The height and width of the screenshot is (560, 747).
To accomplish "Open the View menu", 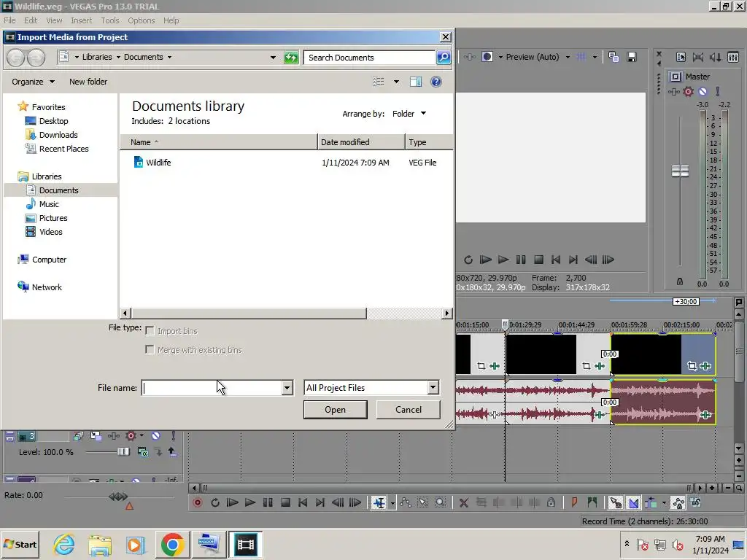I will (54, 20).
